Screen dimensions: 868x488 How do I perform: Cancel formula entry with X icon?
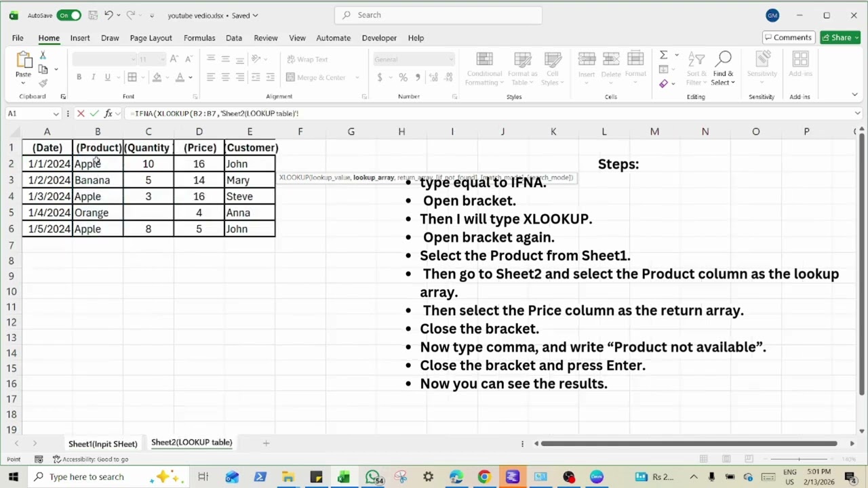coord(81,113)
